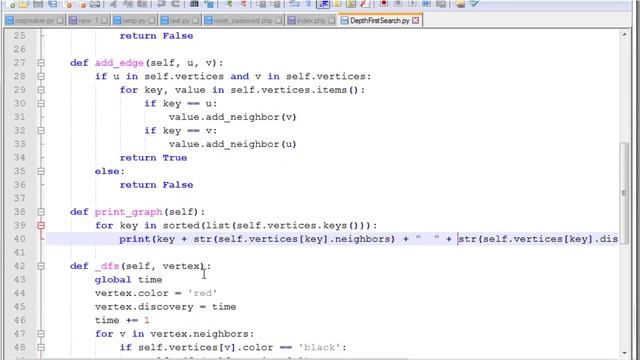Close the test.py tab
This screenshot has height=360, width=640.
(196, 20)
